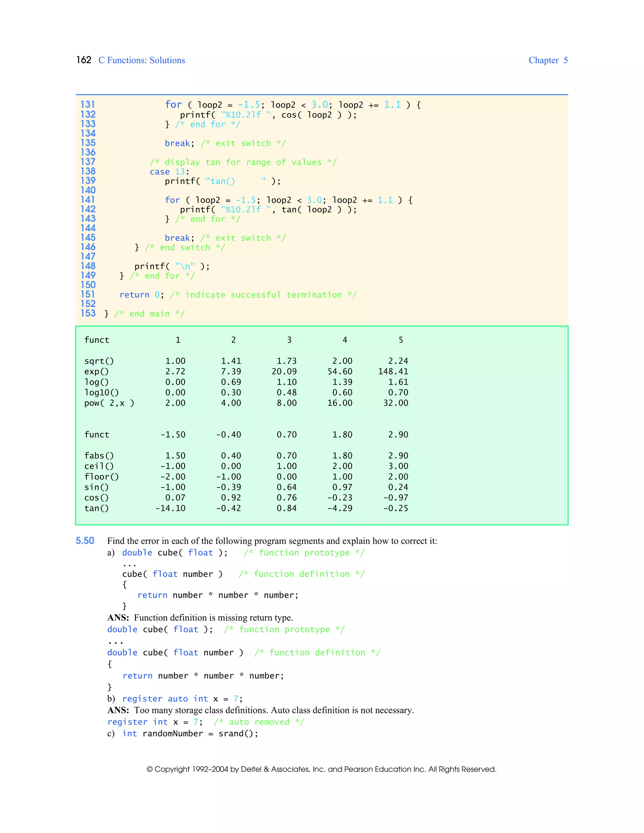Click line number 153 in the listing
The width and height of the screenshot is (644, 833).
88,313
